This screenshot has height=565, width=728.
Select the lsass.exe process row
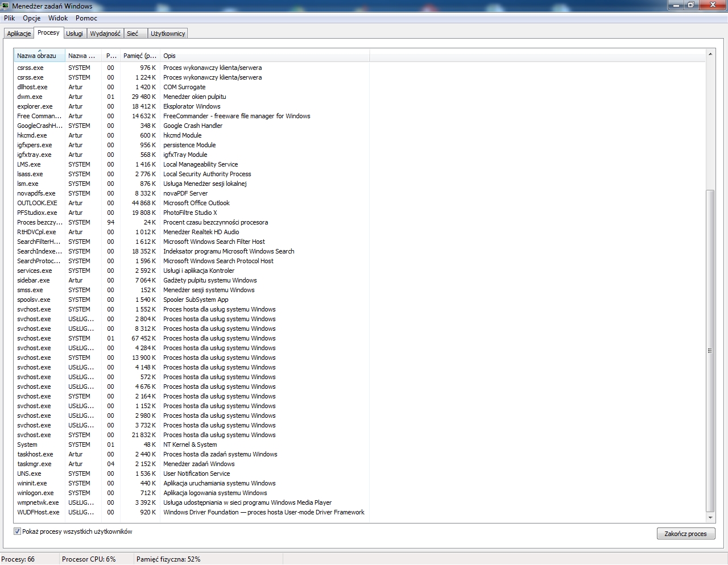point(192,174)
